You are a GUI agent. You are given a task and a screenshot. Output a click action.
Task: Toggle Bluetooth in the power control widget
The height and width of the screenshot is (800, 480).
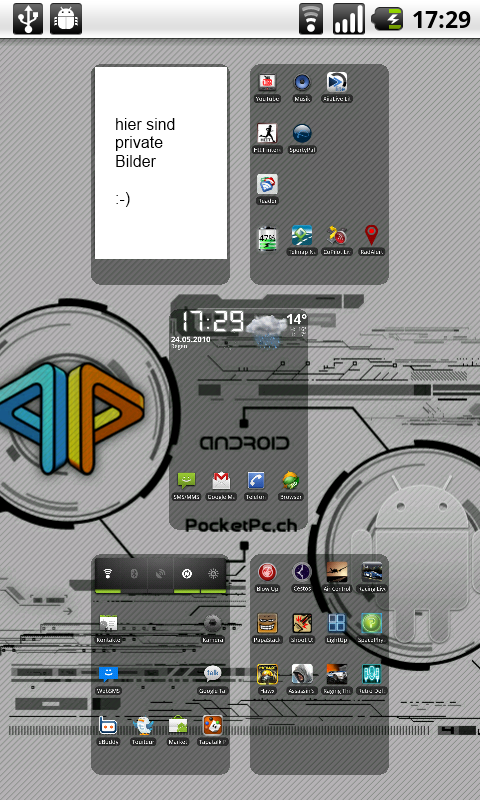pos(134,574)
